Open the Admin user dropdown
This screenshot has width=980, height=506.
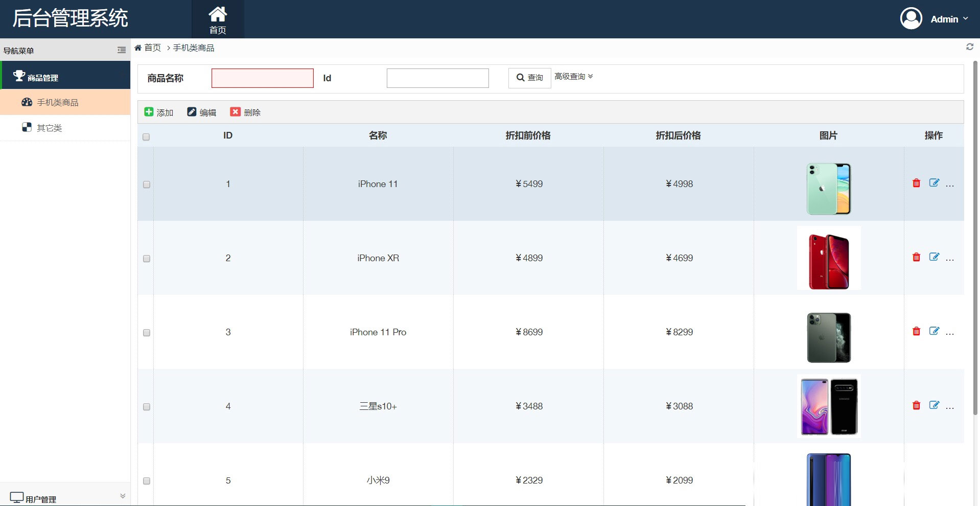click(x=934, y=19)
